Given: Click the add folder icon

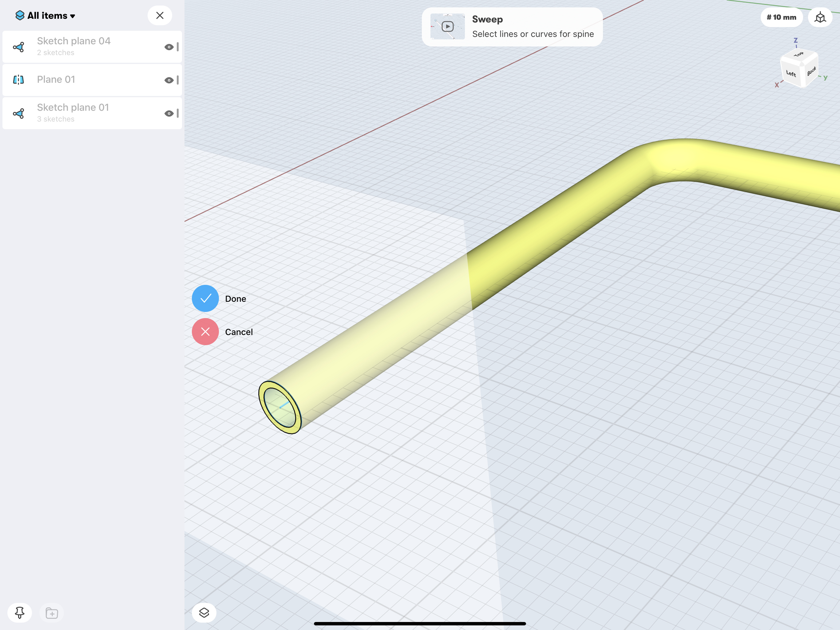Looking at the screenshot, I should tap(52, 613).
